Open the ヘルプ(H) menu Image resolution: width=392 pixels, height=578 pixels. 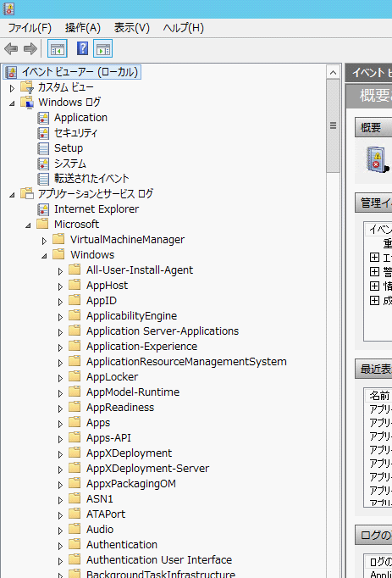(x=184, y=28)
